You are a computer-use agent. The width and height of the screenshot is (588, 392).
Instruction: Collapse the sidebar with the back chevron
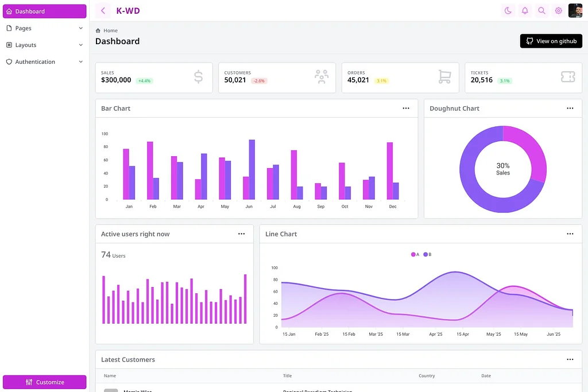[103, 10]
